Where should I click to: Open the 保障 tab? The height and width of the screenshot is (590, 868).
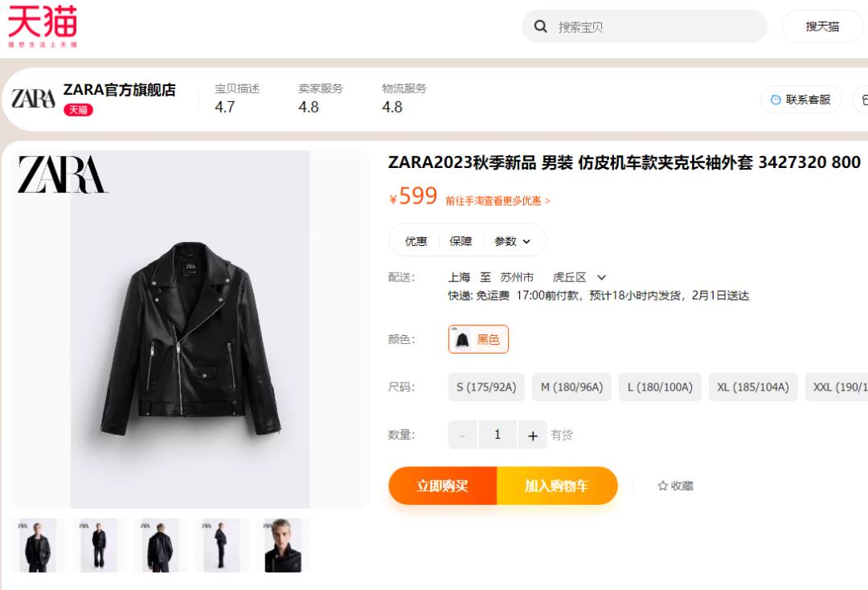(461, 241)
